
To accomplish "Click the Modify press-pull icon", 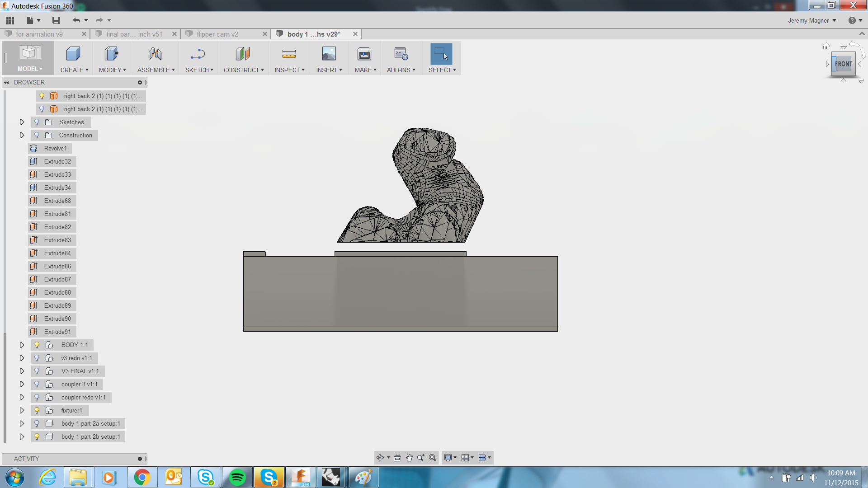I will point(111,54).
